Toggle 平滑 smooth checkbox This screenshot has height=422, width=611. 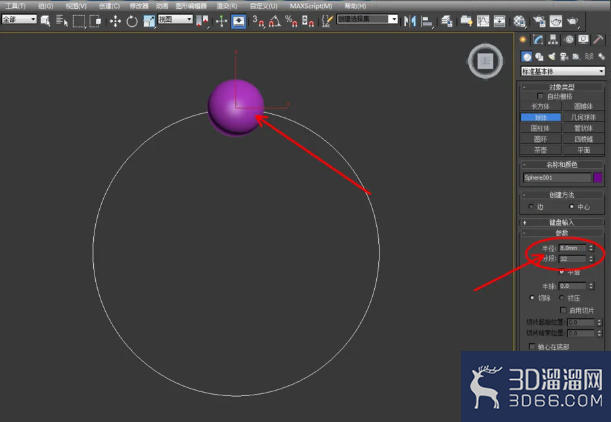tap(562, 272)
